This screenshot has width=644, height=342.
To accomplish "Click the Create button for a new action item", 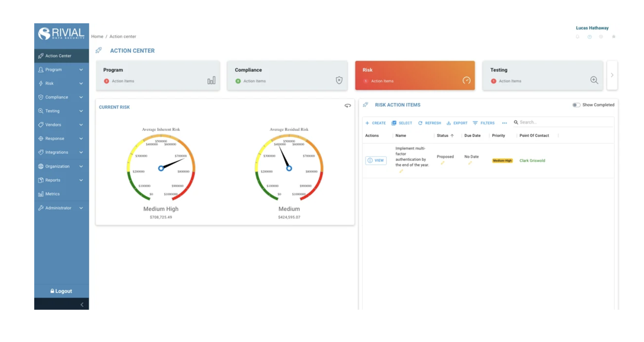I will tap(376, 123).
